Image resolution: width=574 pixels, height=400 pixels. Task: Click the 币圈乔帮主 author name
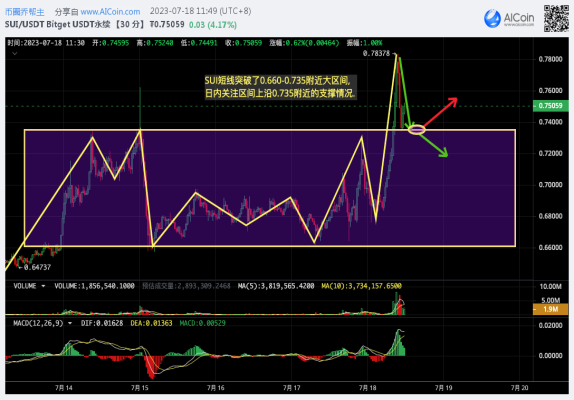tap(25, 12)
